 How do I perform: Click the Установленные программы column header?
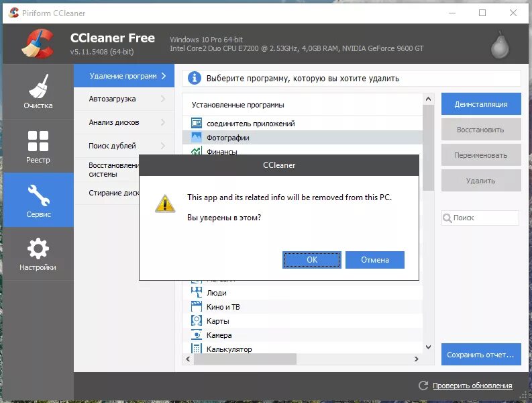pos(303,105)
